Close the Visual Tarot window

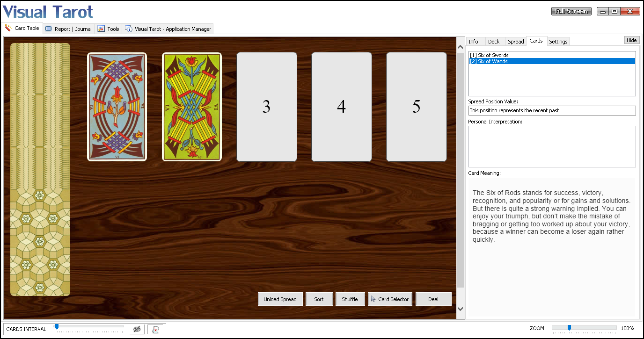630,11
